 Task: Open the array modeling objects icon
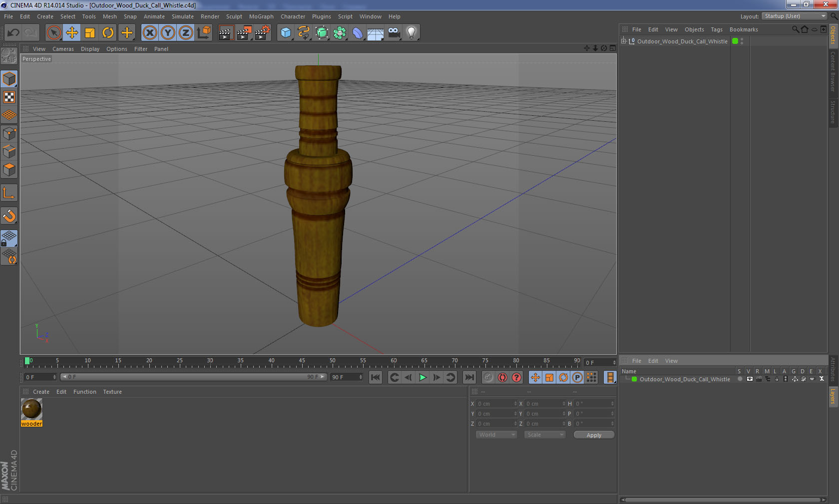tap(340, 33)
